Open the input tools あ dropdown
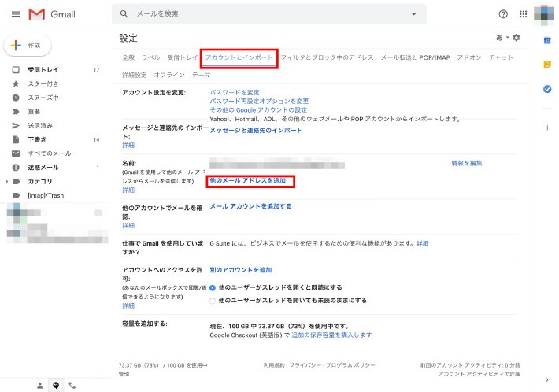The height and width of the screenshot is (392, 559). tap(502, 38)
